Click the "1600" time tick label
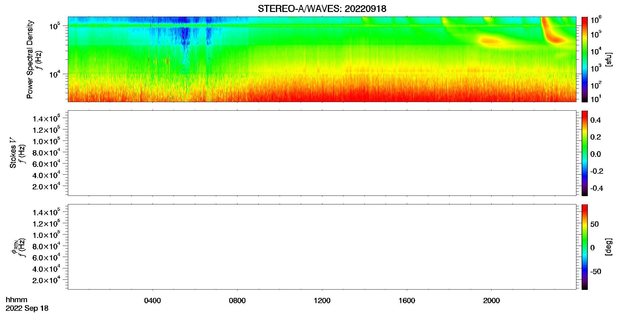Screen dimensions: 644x332 pos(407,301)
